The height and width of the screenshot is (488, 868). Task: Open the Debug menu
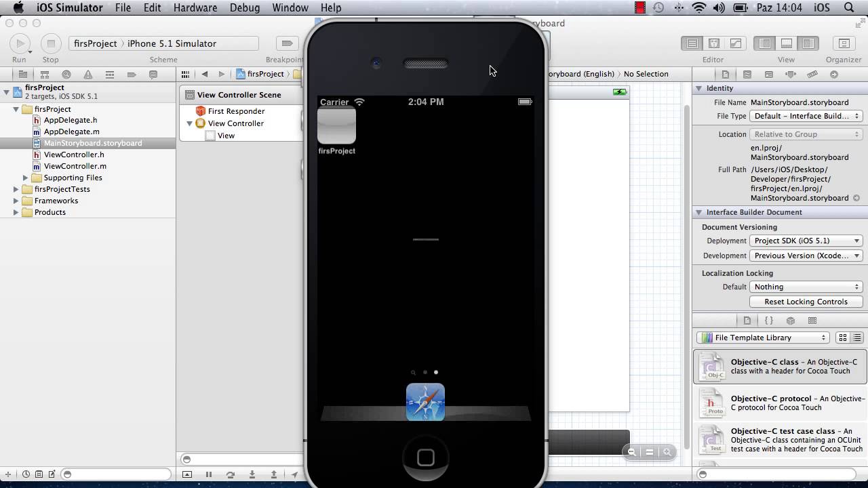[x=245, y=7]
